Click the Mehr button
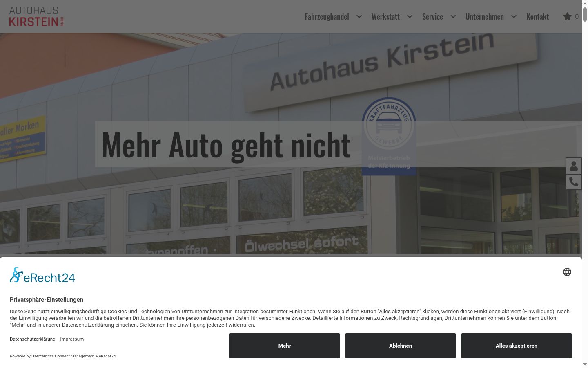 point(285,346)
